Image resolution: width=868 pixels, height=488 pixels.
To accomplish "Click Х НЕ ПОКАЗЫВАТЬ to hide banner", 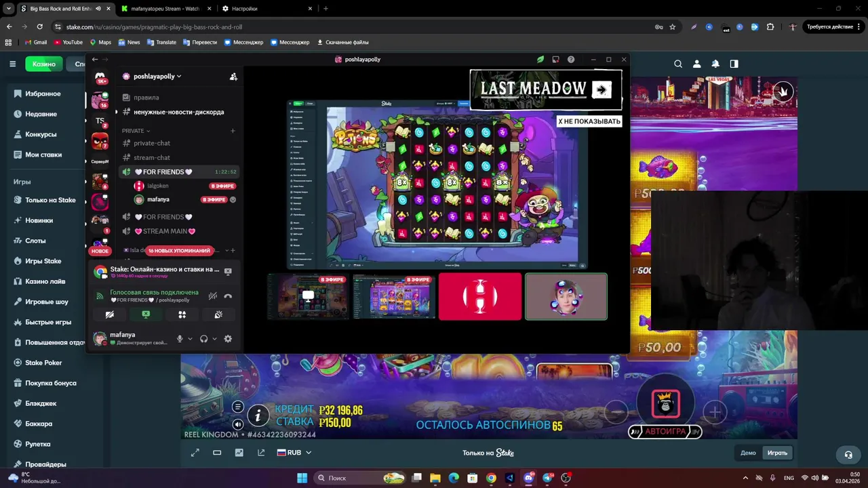I will click(589, 121).
